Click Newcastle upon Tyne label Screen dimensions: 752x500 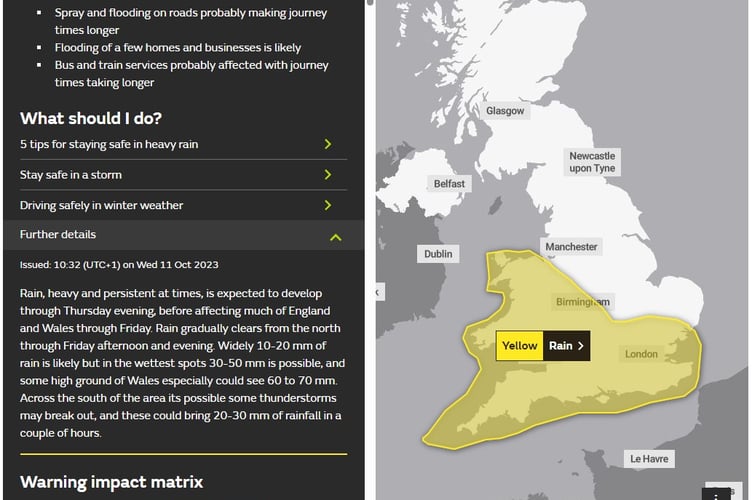pos(592,162)
